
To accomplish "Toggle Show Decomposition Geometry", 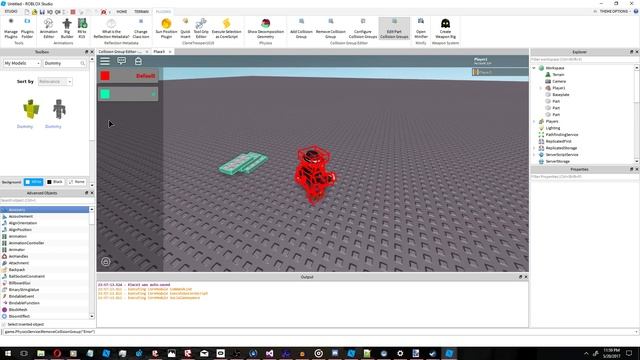I will tap(265, 28).
